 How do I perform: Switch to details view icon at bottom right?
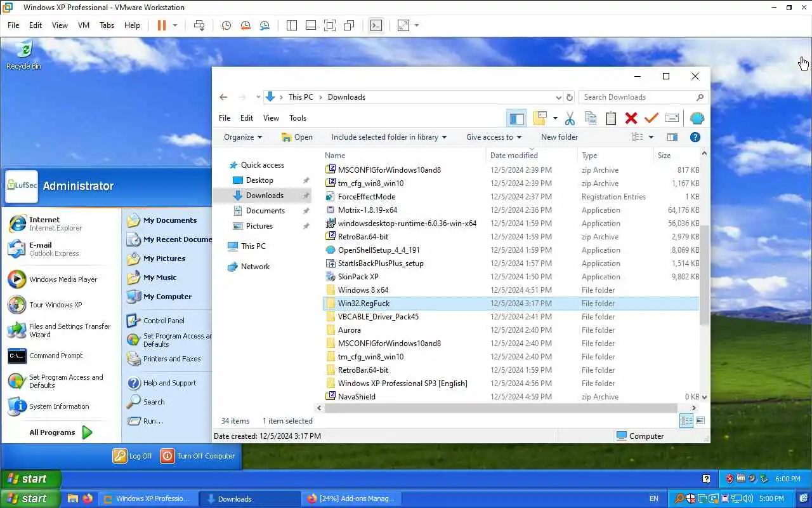click(686, 420)
